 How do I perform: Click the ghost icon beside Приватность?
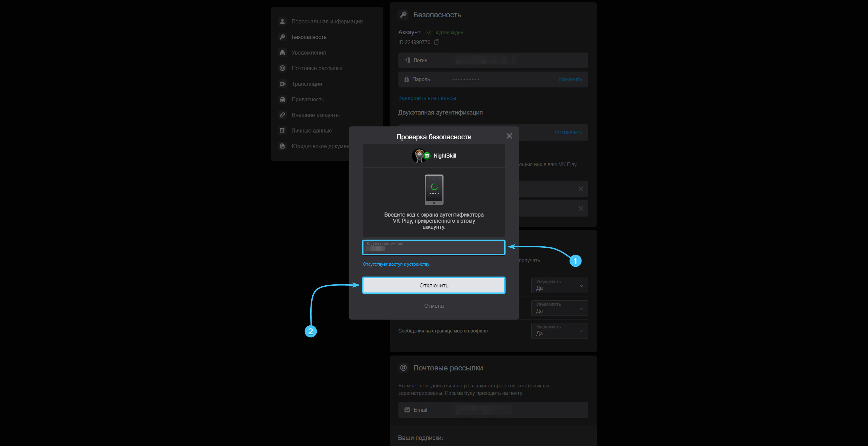(282, 99)
